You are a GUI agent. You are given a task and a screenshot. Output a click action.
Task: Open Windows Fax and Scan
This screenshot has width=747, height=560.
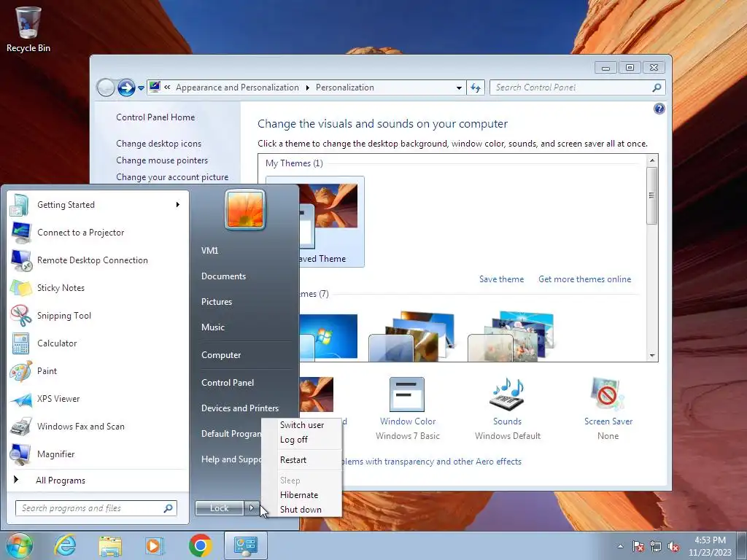point(98,426)
